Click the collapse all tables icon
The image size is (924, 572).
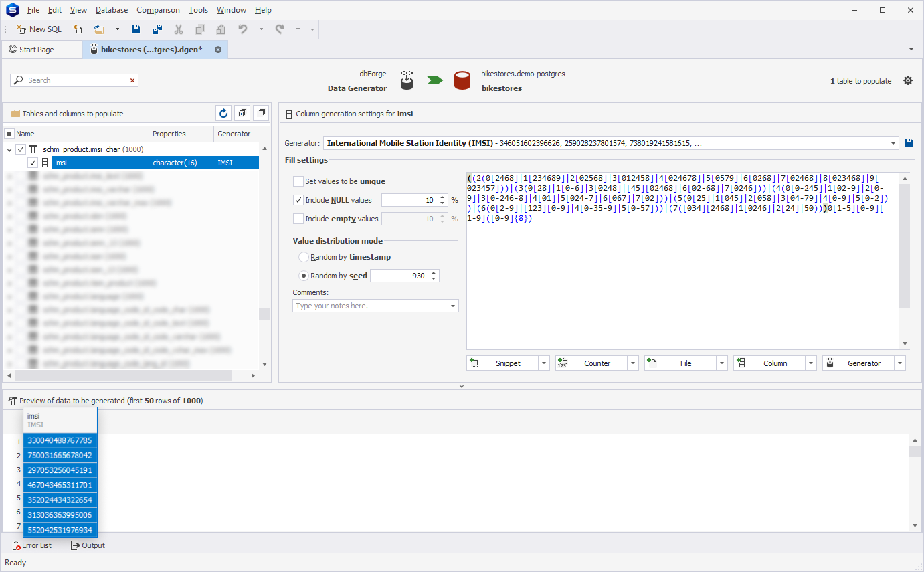coord(262,113)
